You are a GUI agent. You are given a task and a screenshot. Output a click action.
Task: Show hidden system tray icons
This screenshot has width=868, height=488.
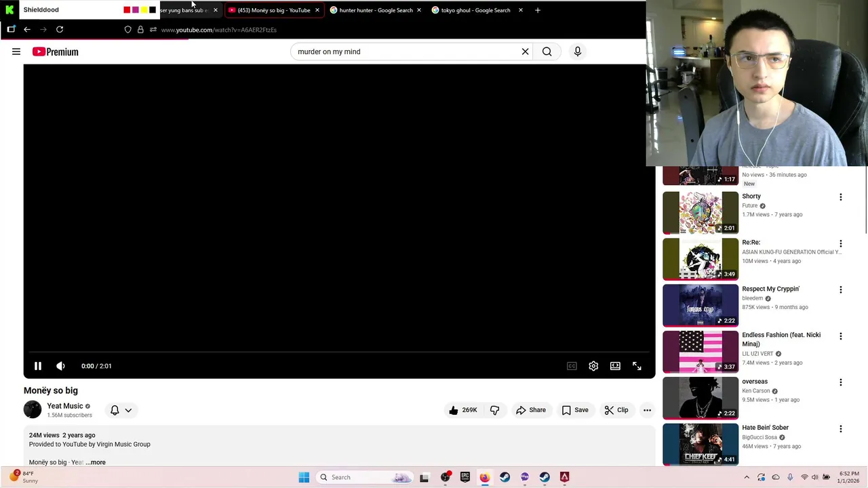click(x=747, y=477)
